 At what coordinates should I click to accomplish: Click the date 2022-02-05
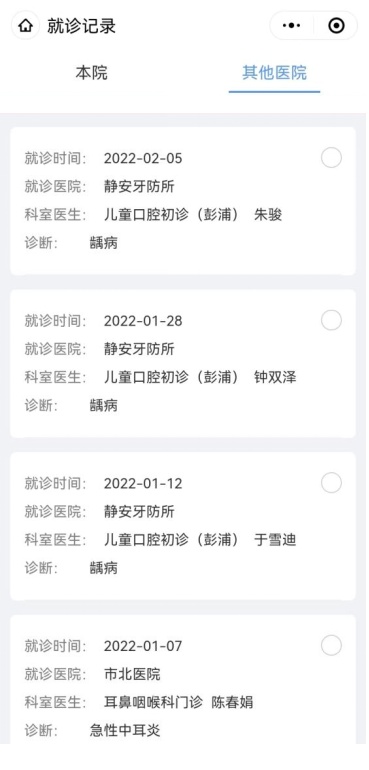(143, 158)
